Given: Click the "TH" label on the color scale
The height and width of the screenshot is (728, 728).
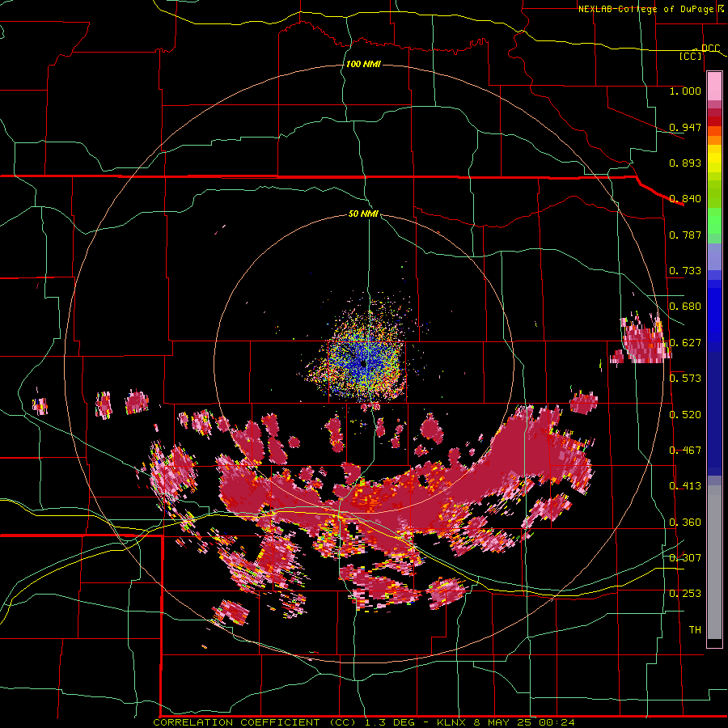Looking at the screenshot, I should click(695, 630).
